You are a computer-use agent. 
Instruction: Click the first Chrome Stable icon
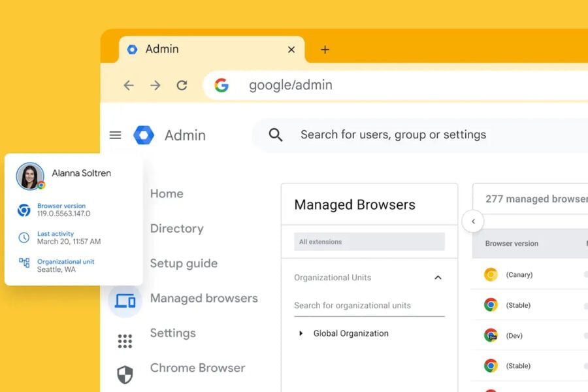[x=491, y=305]
